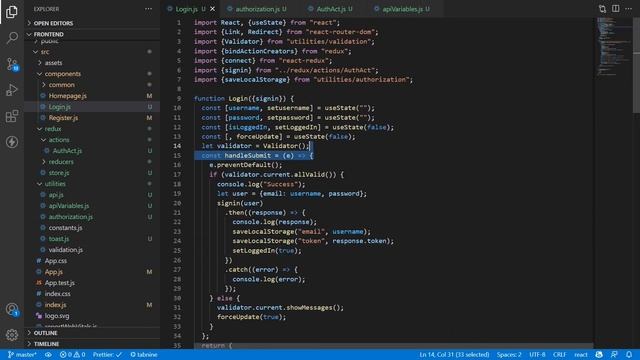Open Run and Debug view
Viewport: 640px width, 360px height.
pyautogui.click(x=11, y=90)
